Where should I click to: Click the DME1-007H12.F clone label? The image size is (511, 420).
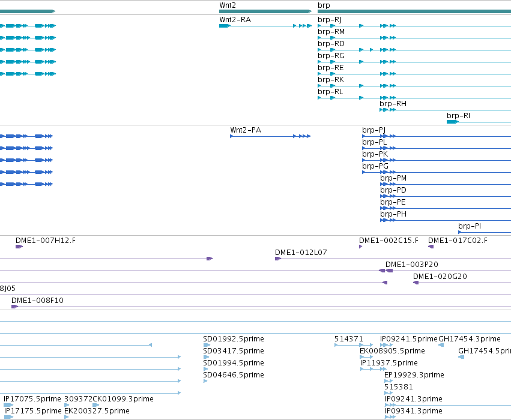45,241
